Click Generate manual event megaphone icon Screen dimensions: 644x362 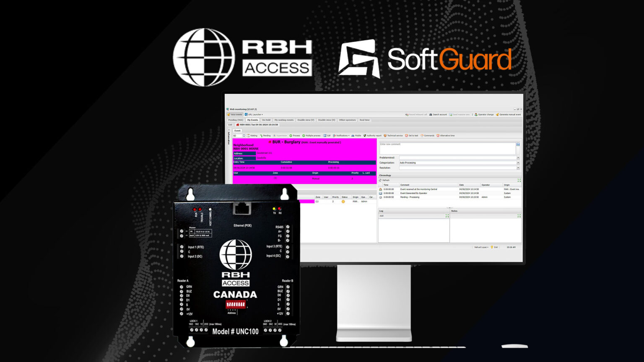[497, 114]
